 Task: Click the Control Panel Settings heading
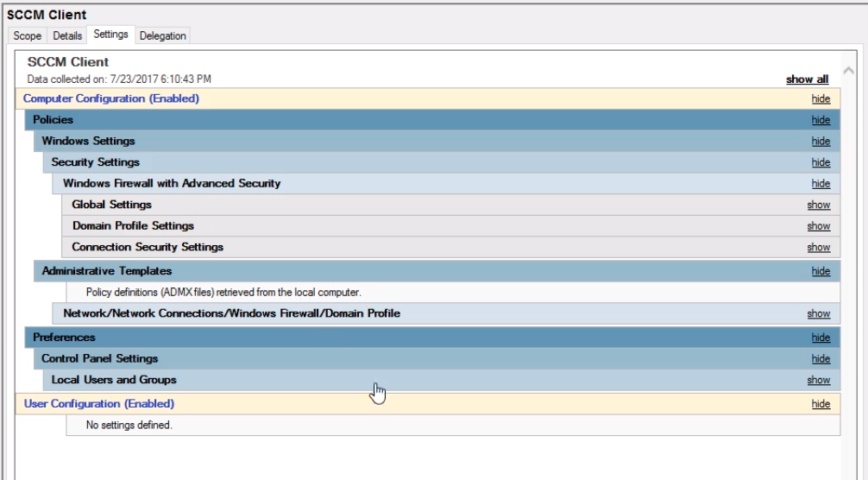(x=99, y=359)
